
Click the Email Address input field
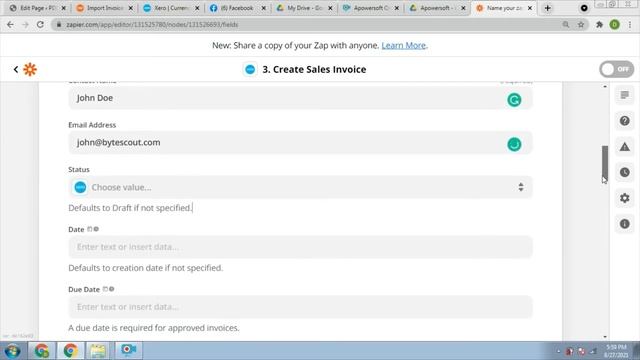click(x=300, y=142)
